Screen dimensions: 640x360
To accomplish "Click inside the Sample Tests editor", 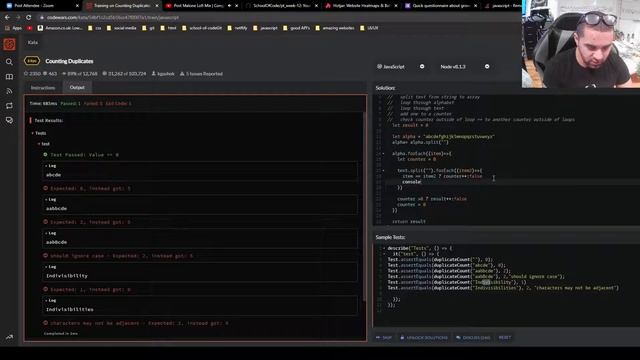I will tap(506, 286).
